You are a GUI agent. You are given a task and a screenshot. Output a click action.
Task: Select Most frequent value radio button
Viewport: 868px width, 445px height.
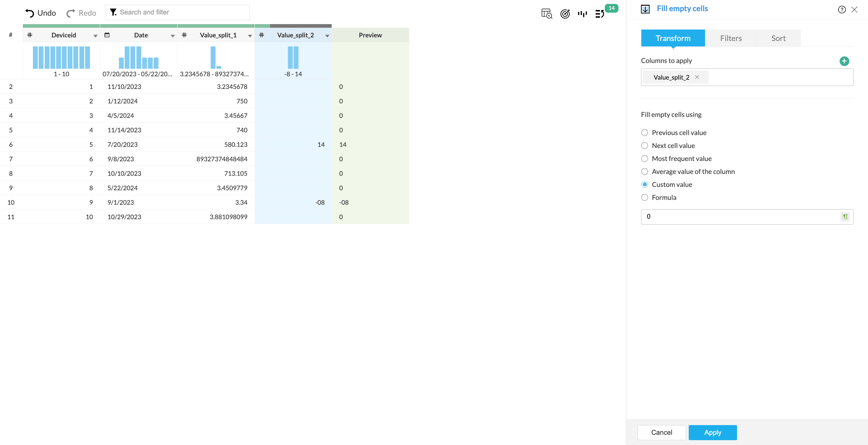click(645, 159)
